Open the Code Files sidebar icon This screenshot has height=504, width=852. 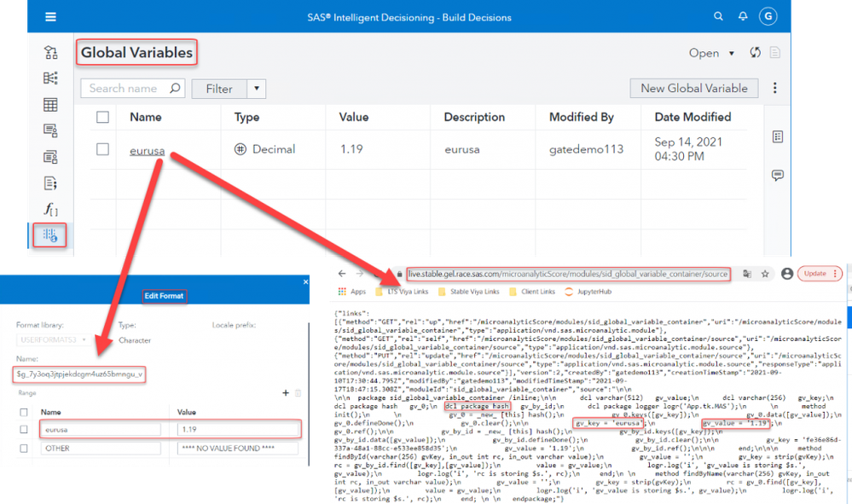tap(50, 183)
